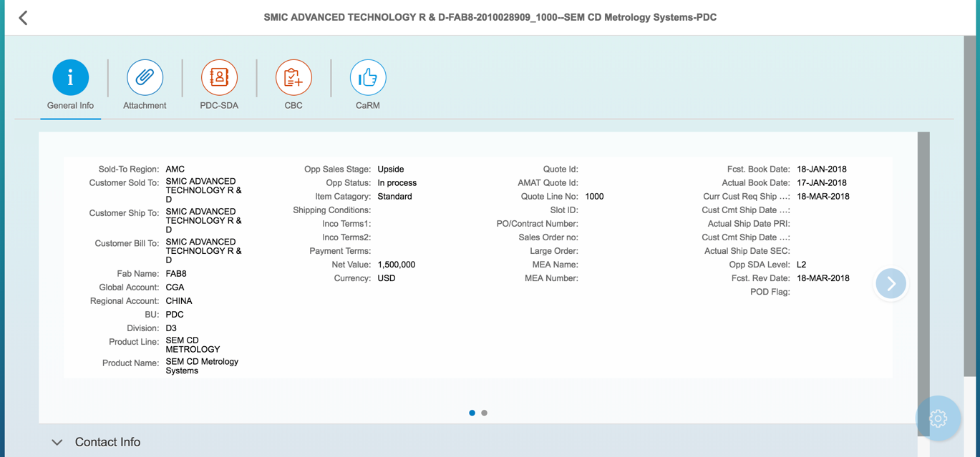Select the CaRM tab label
980x457 pixels.
[368, 106]
